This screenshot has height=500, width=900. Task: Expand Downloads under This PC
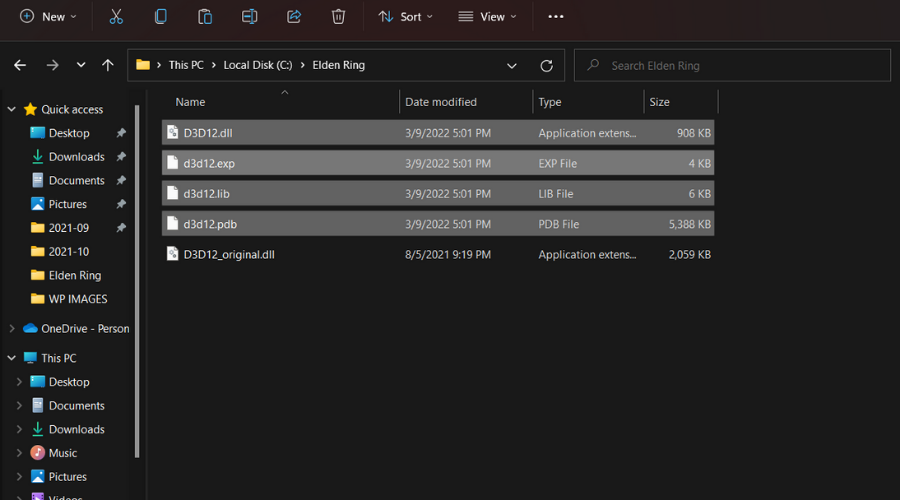[x=19, y=429]
